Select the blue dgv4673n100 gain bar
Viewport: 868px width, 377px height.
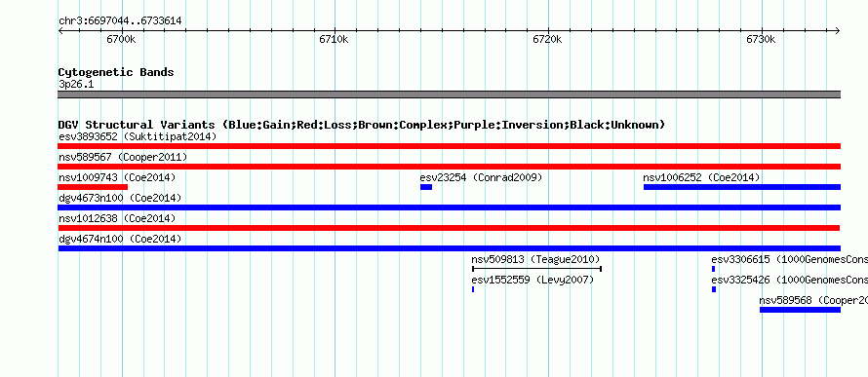(449, 207)
